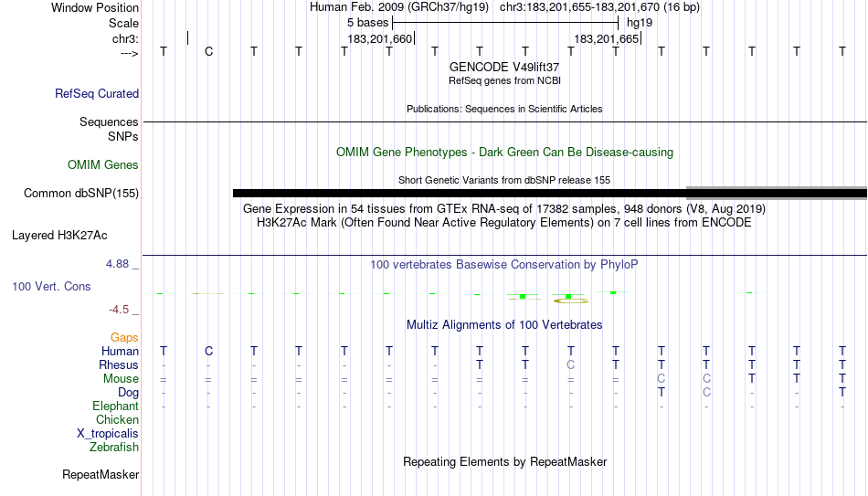
Task: Select the Zebrafish species label
Action: click(x=114, y=447)
